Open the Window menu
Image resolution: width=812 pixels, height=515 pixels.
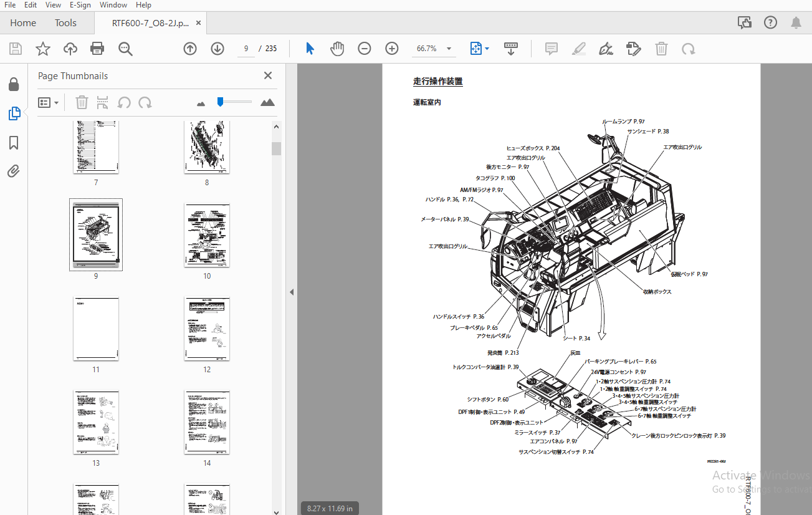pyautogui.click(x=113, y=5)
